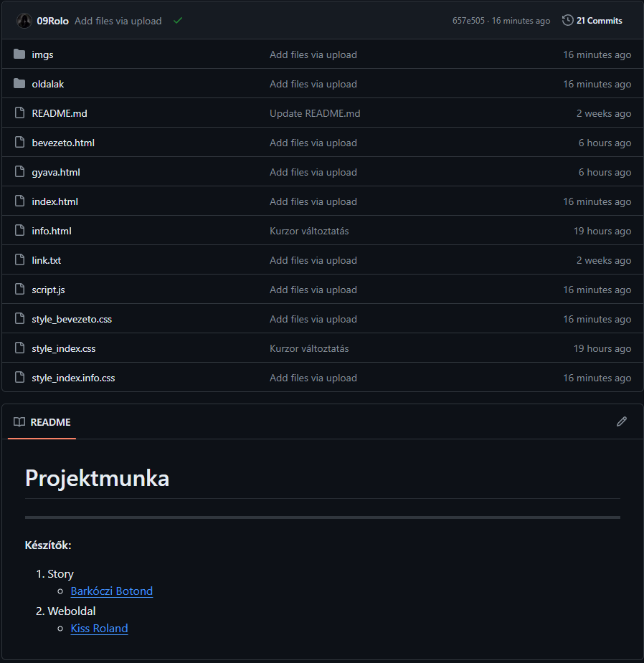Select the README tab
Viewport: 644px width, 663px height.
42,422
